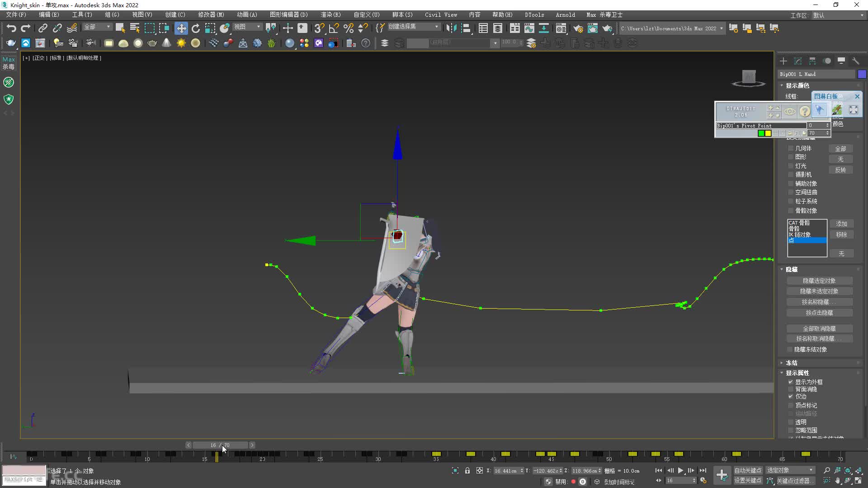Viewport: 868px width, 488px height.
Task: Open the Create tab plus icon
Action: pos(783,61)
